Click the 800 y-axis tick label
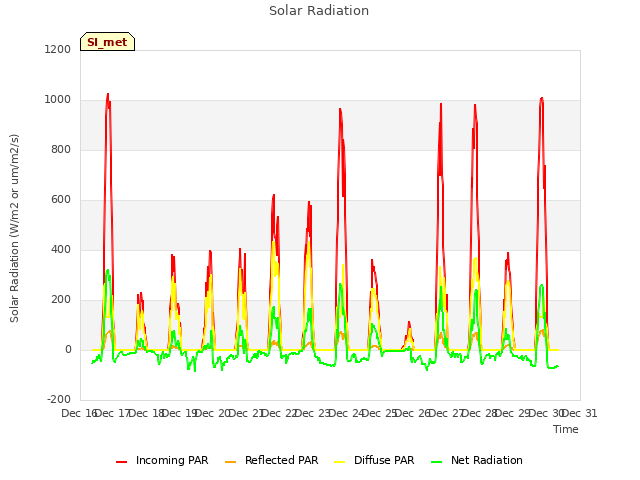640x480 pixels. pyautogui.click(x=61, y=149)
